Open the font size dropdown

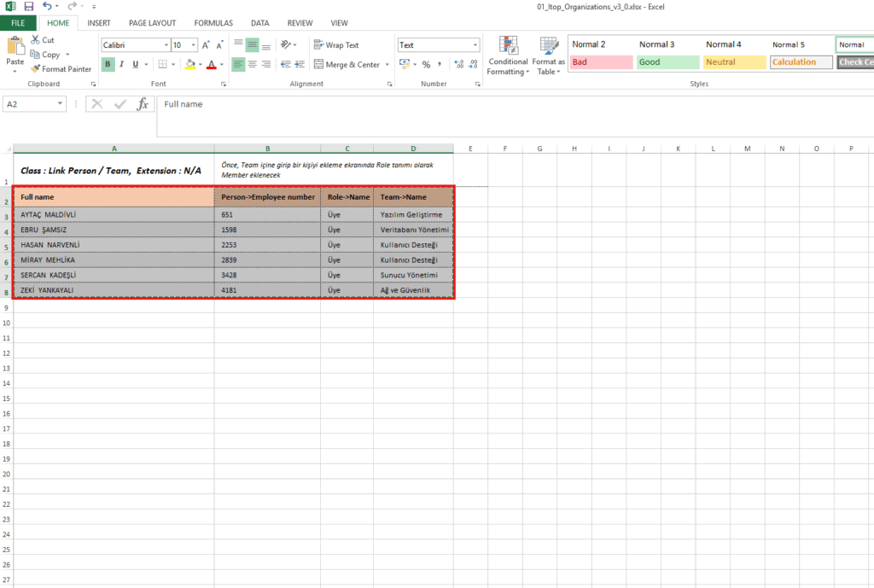click(x=194, y=45)
